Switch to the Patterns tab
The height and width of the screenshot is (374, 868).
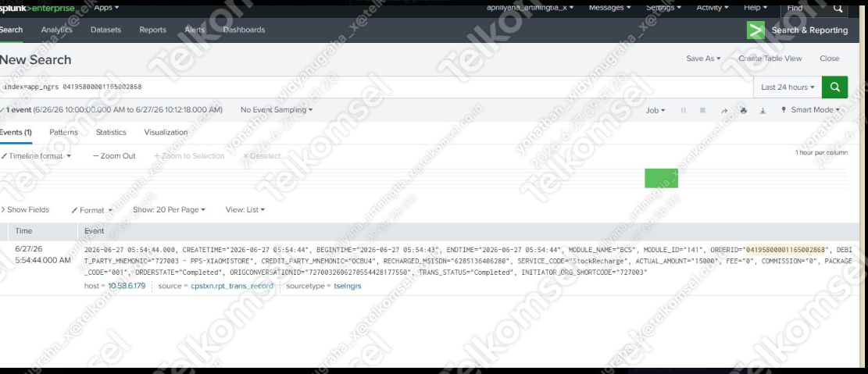(63, 133)
